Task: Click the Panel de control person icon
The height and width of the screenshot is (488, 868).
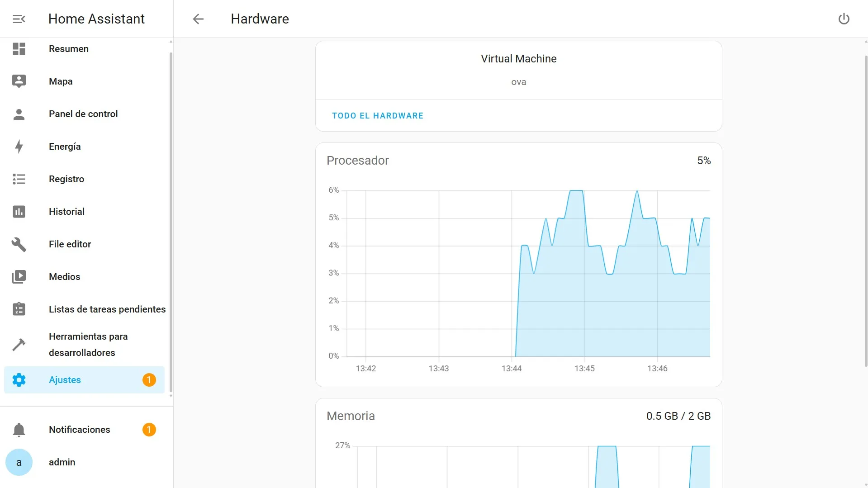Action: (19, 114)
